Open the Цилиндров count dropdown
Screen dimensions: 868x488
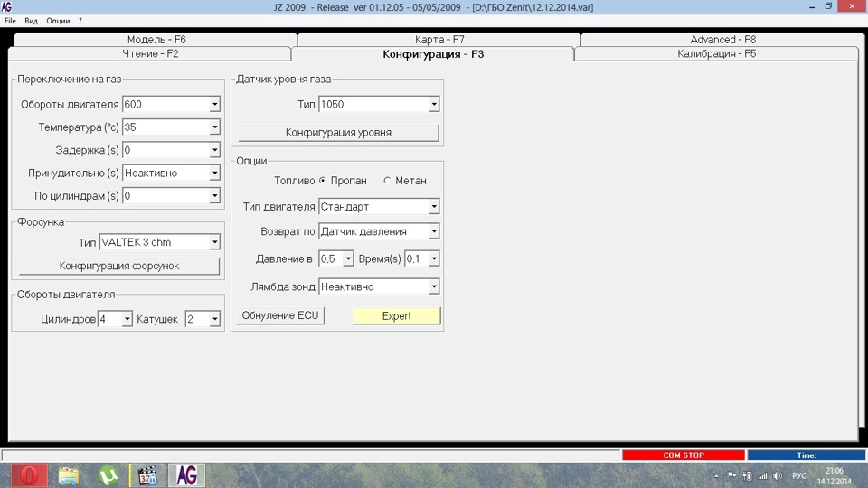[x=127, y=319]
